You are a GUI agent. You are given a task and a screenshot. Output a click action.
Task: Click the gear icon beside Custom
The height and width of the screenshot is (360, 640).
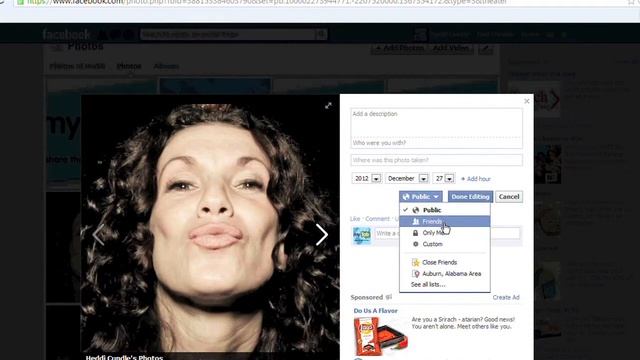pyautogui.click(x=416, y=244)
